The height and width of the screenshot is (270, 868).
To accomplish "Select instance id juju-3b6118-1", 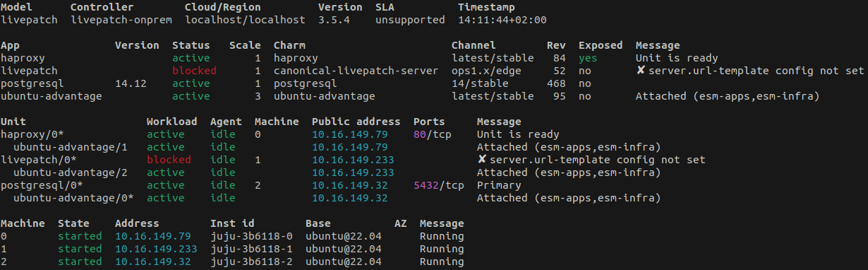I will point(251,249).
